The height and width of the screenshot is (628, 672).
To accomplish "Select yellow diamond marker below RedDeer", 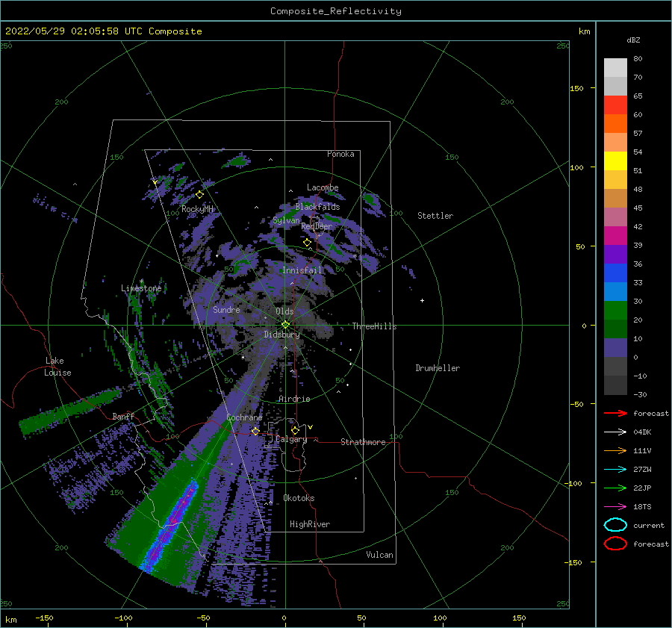I will tap(307, 243).
